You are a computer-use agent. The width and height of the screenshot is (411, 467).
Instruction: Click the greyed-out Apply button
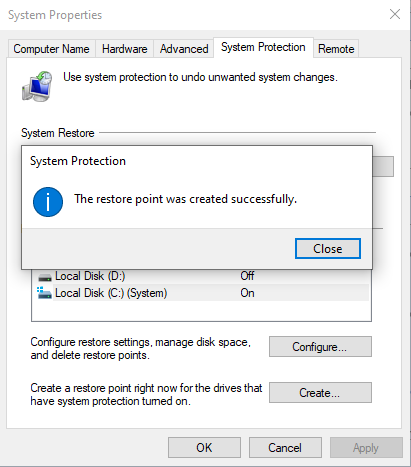[366, 448]
